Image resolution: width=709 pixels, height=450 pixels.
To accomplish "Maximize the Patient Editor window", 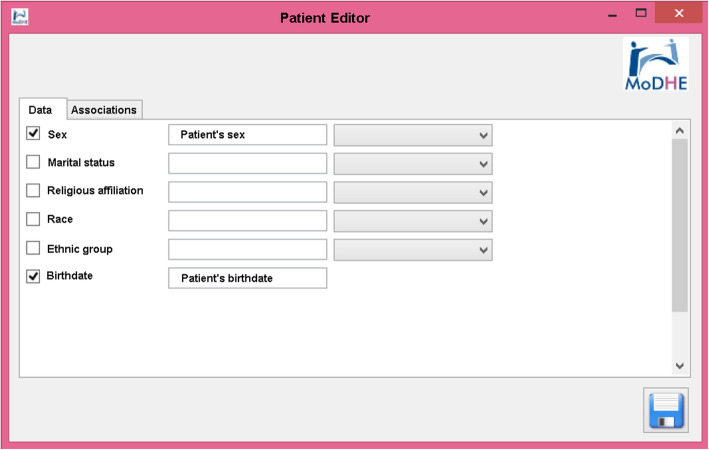I will pos(641,14).
